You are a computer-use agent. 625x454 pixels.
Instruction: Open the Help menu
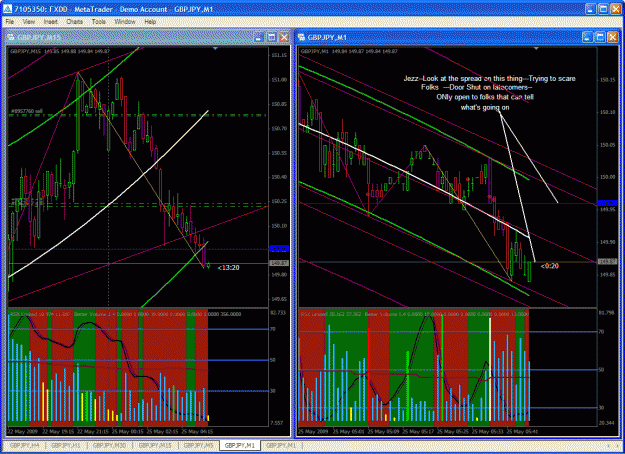click(x=150, y=22)
